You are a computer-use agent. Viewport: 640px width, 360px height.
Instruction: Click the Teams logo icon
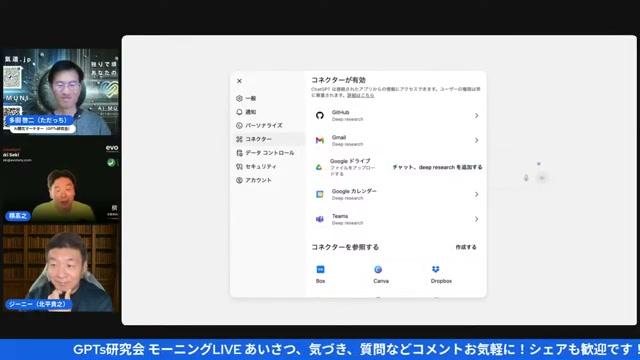click(320, 219)
